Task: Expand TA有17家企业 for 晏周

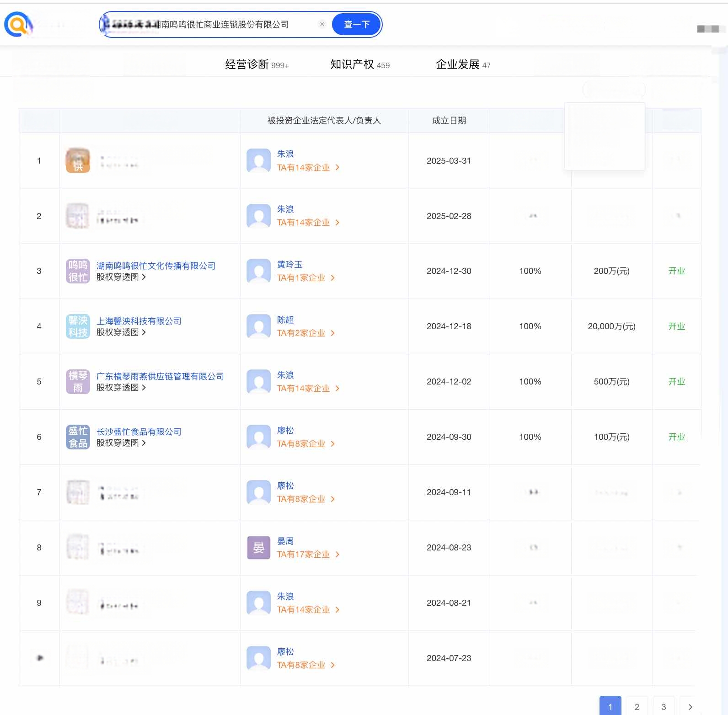Action: point(308,555)
